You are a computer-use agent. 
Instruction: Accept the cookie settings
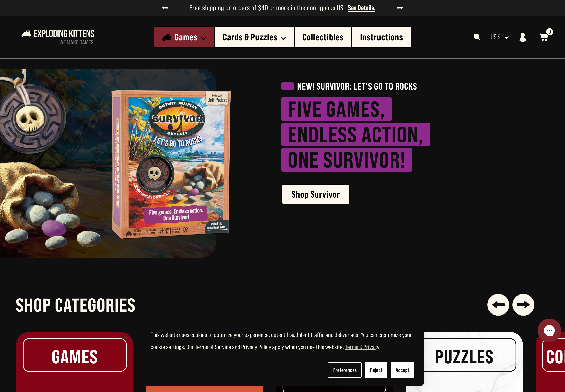(x=402, y=370)
